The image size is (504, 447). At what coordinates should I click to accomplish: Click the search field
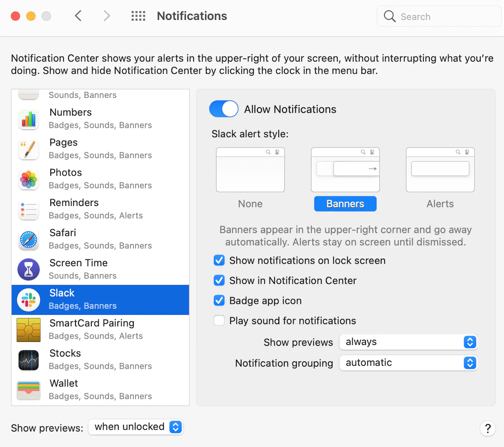click(438, 16)
